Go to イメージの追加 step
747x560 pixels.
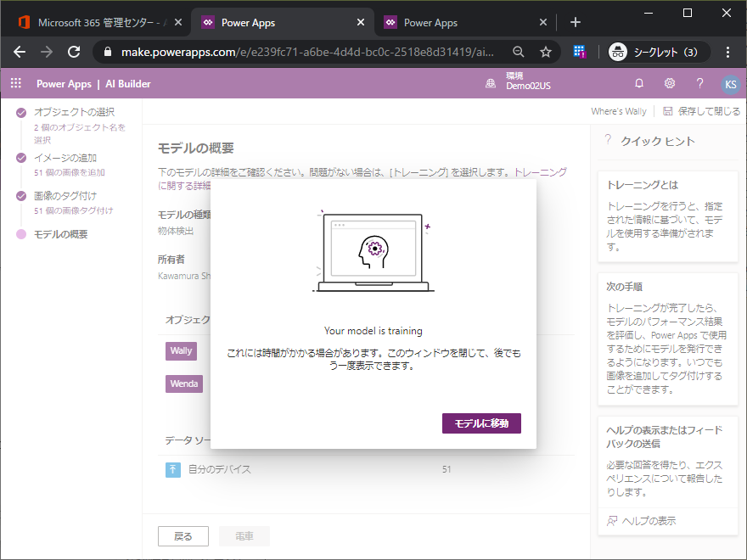[x=65, y=158]
